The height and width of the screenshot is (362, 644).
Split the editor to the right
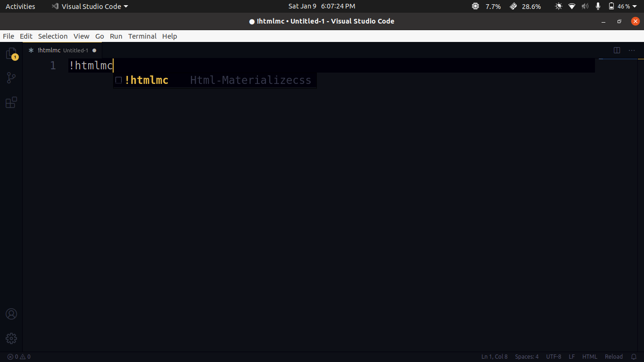coord(617,50)
